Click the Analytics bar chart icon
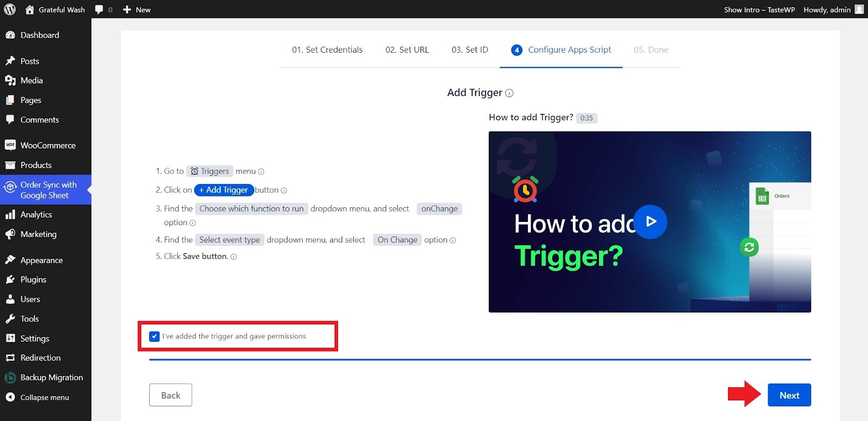This screenshot has height=421, width=868. [10, 214]
